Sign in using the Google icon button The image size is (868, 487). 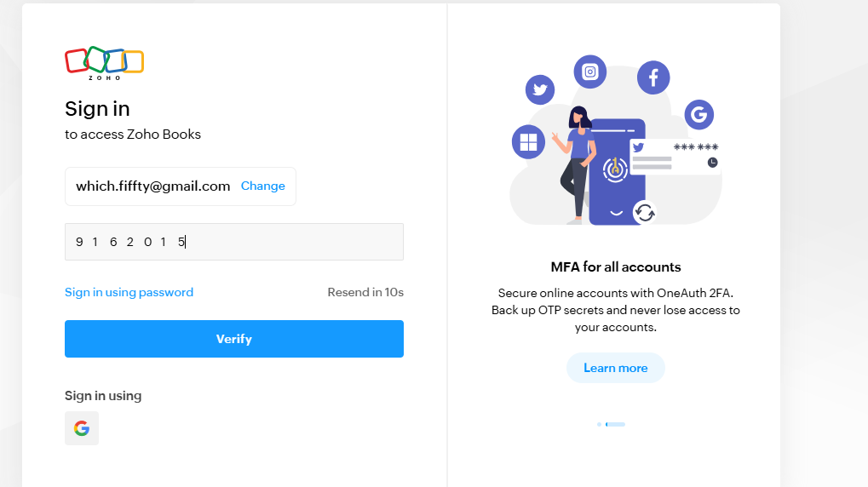click(x=82, y=428)
